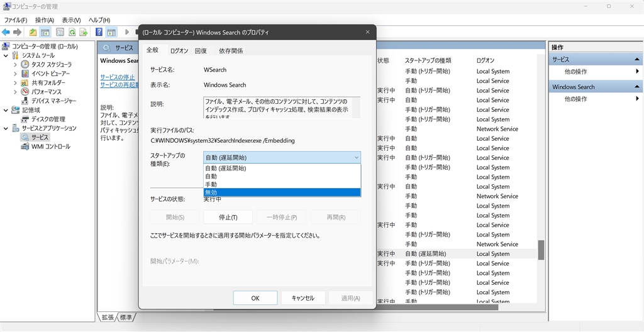This screenshot has height=332, width=644.
Task: Switch to the 依存関係 tab
Action: pyautogui.click(x=231, y=50)
